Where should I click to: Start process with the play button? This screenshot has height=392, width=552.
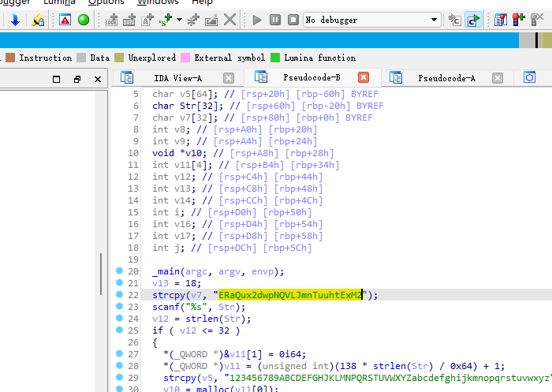[257, 20]
